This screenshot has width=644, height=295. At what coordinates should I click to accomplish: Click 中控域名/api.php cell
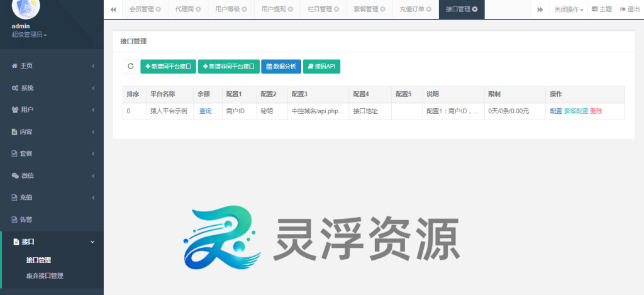click(x=318, y=111)
